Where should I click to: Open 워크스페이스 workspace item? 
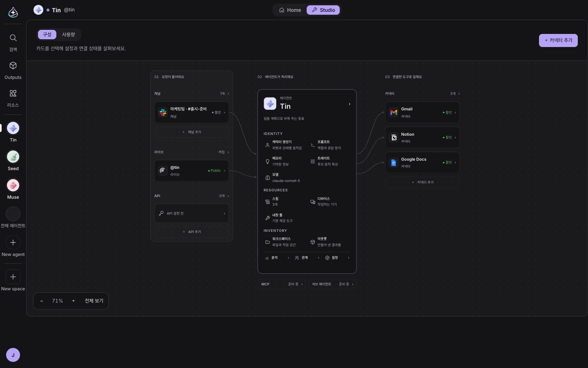[285, 242]
